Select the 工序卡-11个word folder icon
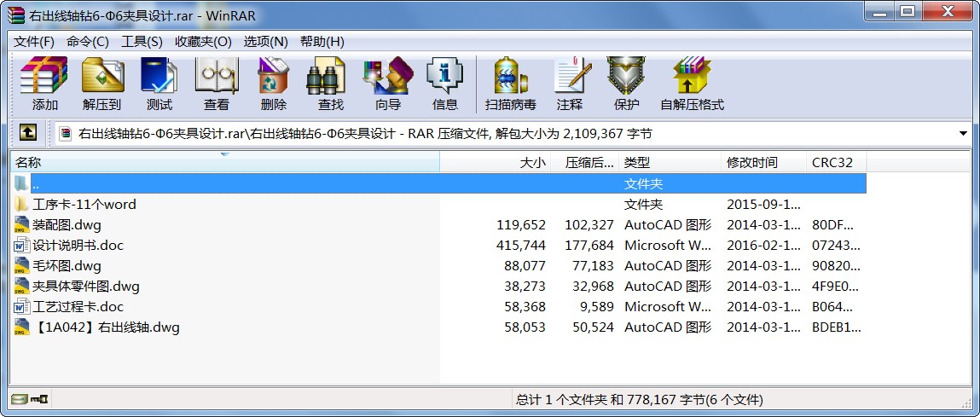Image resolution: width=980 pixels, height=417 pixels. point(22,204)
